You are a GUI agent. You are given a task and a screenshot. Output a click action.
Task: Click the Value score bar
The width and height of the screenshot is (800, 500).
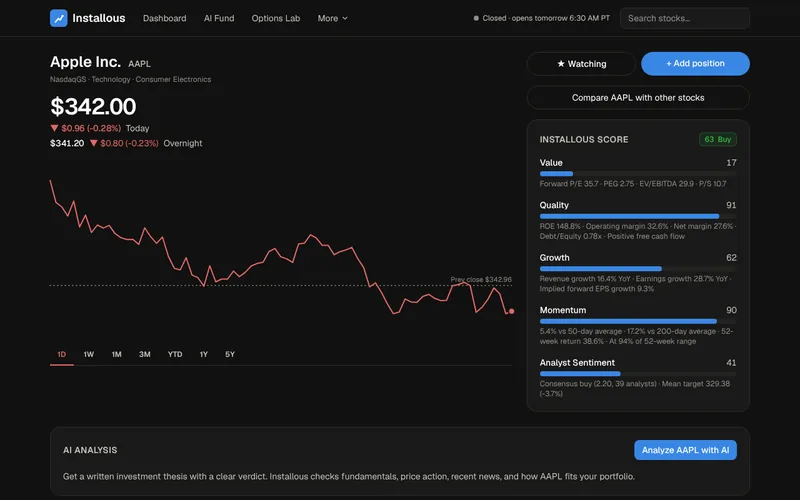pos(638,174)
